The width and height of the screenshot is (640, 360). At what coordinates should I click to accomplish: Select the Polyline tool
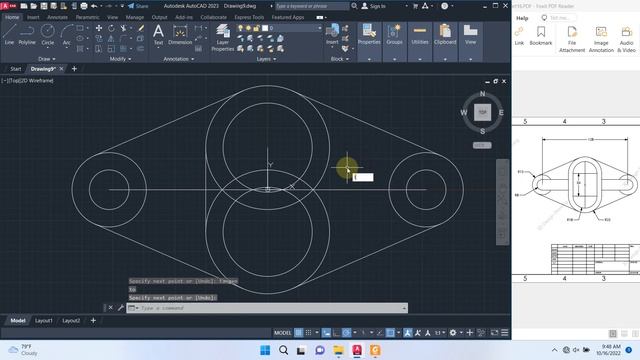[27, 34]
